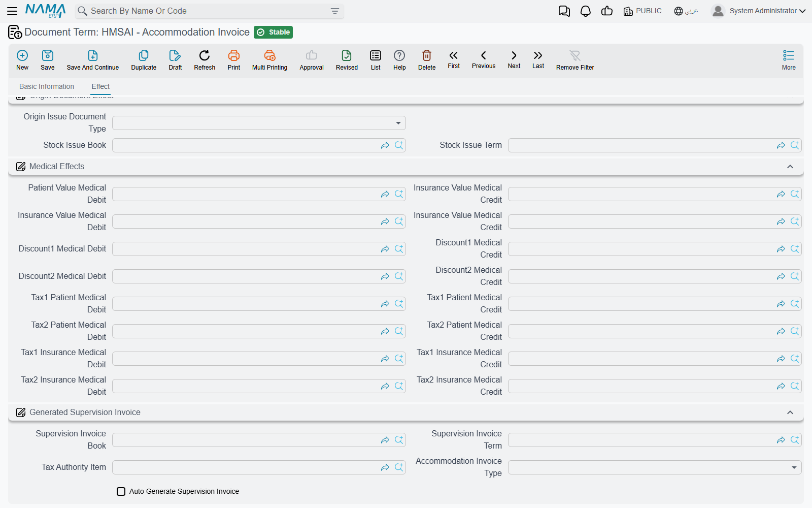
Task: Click the NAMA ERP logo
Action: [x=46, y=11]
